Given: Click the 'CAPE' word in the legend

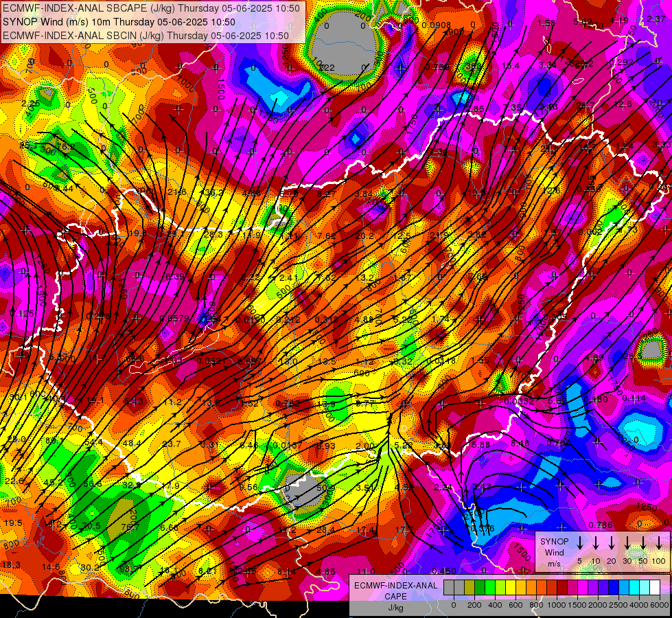Looking at the screenshot, I should 395,597.
